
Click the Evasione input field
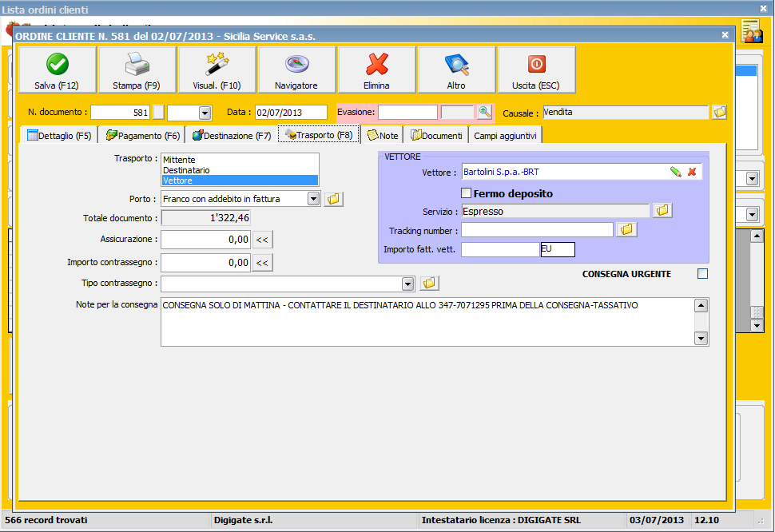point(407,112)
